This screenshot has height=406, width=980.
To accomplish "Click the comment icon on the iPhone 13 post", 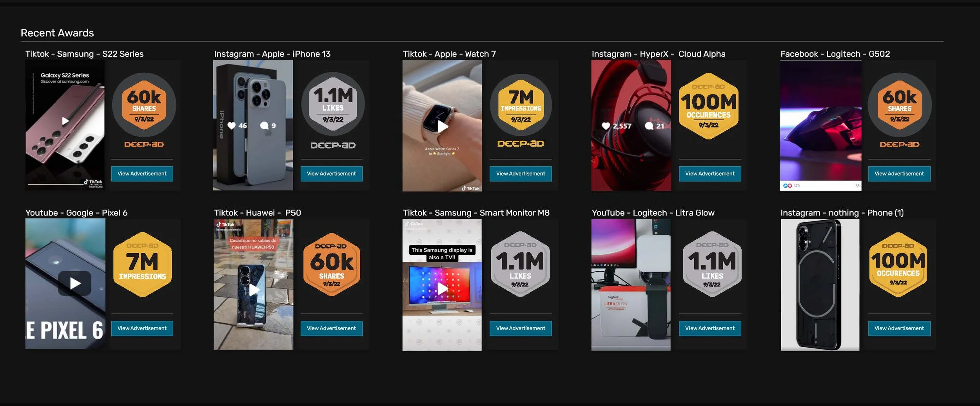I will (264, 125).
